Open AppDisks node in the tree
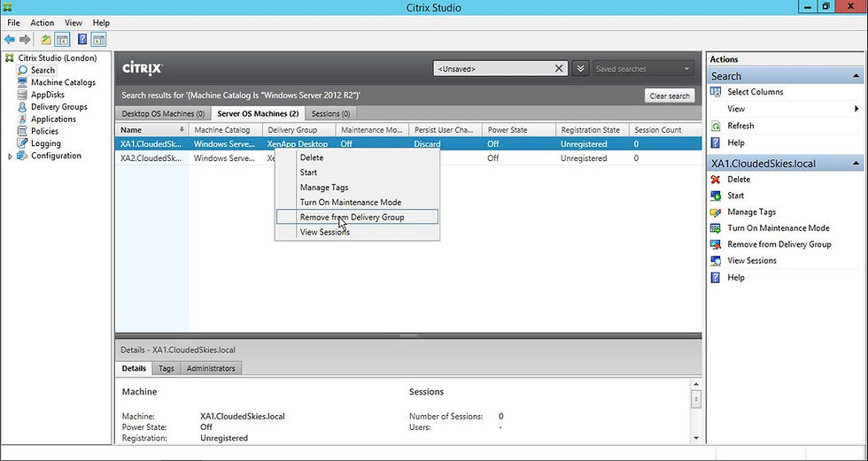The image size is (868, 461). click(x=48, y=95)
